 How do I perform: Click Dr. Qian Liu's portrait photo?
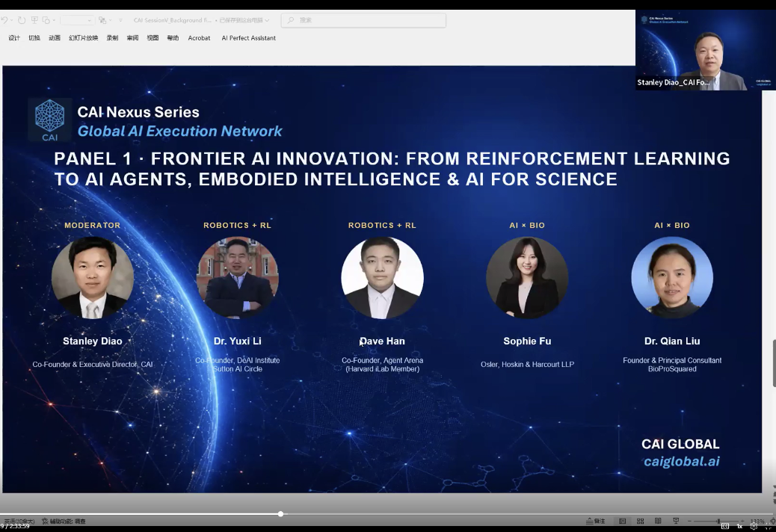pos(672,277)
